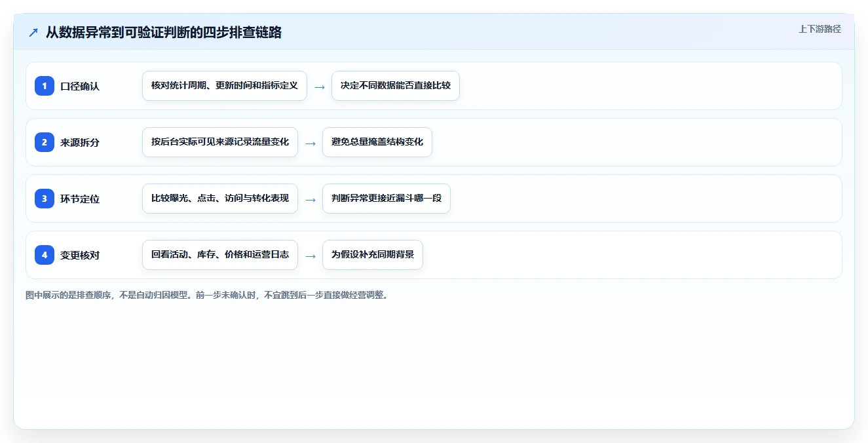This screenshot has height=443, width=868.
Task: Click the 避免总量掩盖结构变化 box
Action: click(377, 142)
